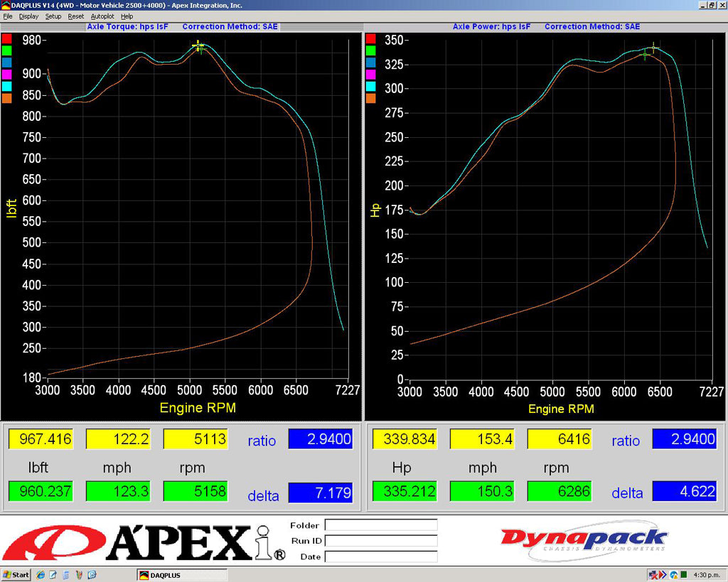Viewport: 728px width, 582px height.
Task: Click the red double-arrow tray icon
Action: click(x=663, y=574)
